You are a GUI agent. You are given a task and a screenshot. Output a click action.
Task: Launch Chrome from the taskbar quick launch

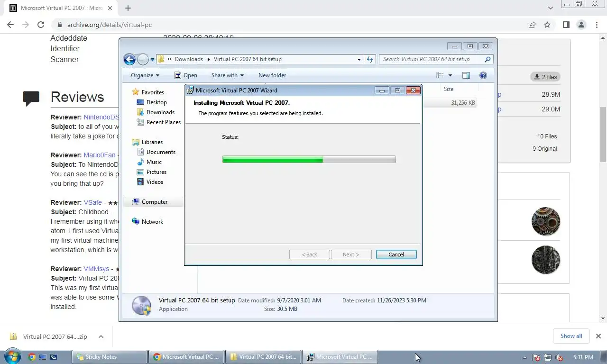coord(32,357)
